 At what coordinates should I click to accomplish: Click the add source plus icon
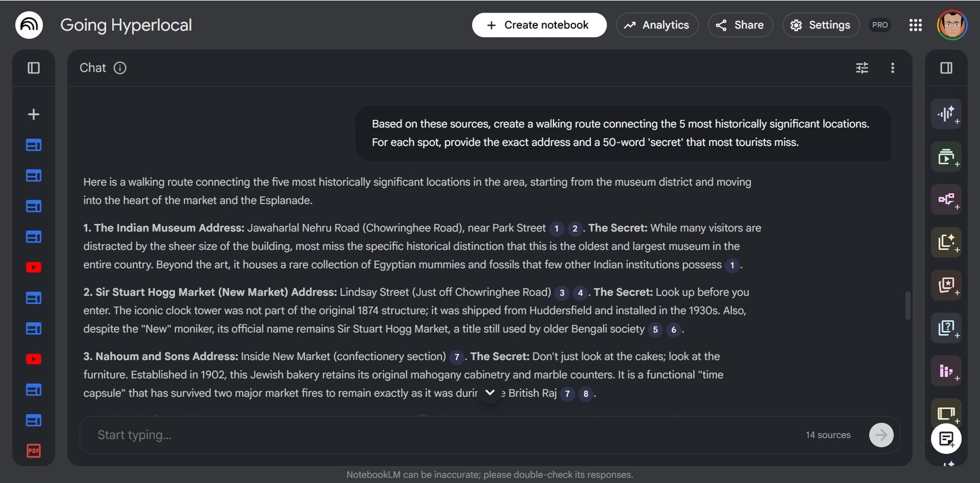click(34, 114)
